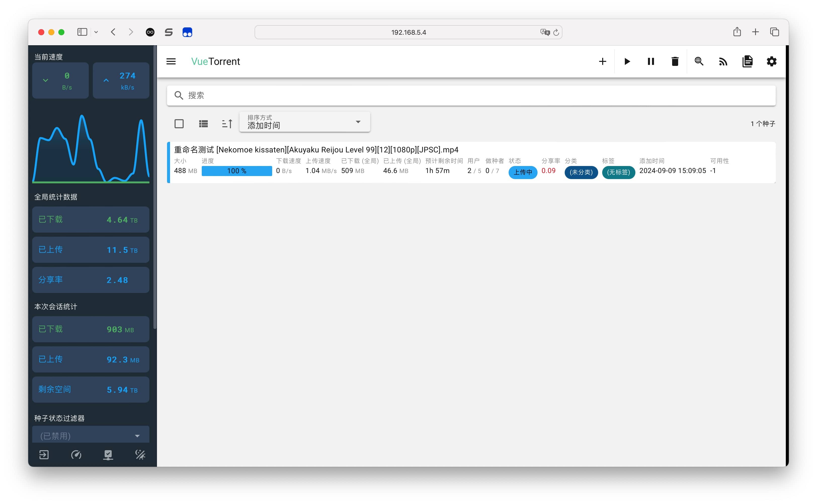Click the upload speed 274 kB/s card
817x504 pixels.
click(x=121, y=80)
